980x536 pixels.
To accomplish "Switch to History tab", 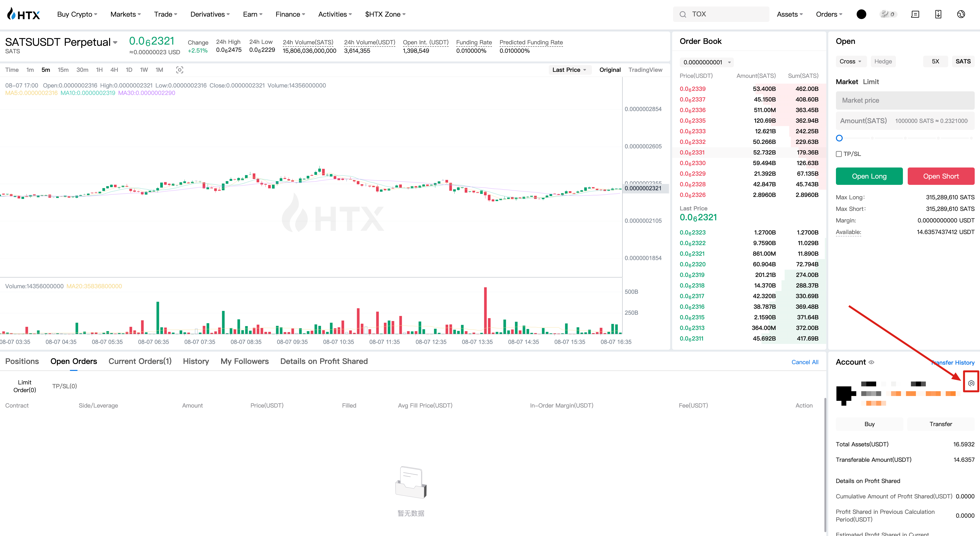I will [196, 361].
